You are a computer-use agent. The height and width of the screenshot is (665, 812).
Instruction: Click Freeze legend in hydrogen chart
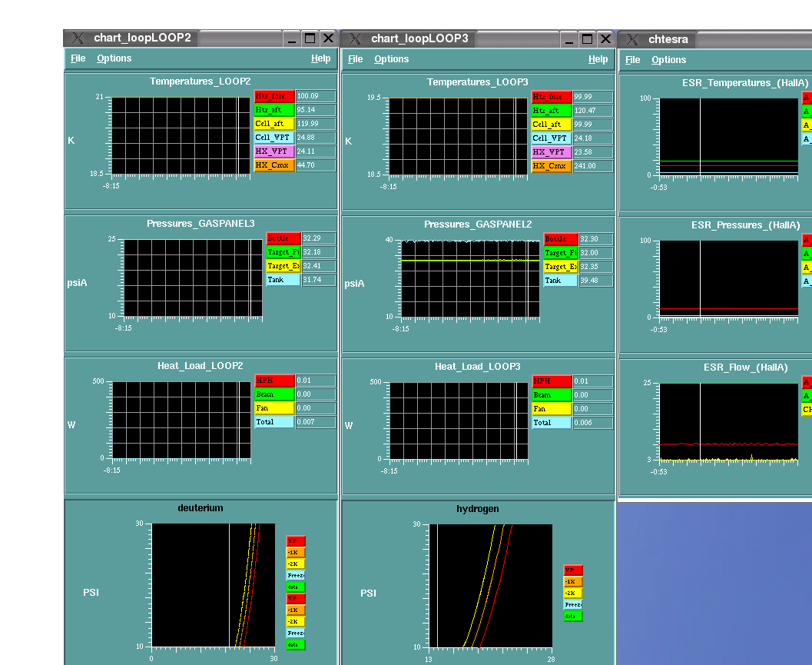pyautogui.click(x=573, y=605)
